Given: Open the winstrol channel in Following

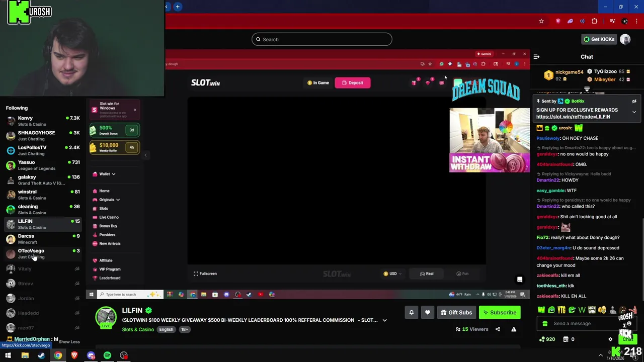Looking at the screenshot, I should (43, 195).
